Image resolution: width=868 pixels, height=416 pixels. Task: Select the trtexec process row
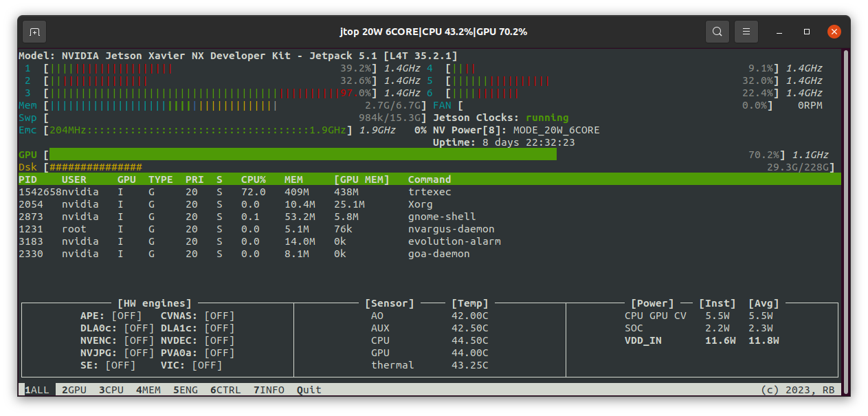(x=429, y=192)
